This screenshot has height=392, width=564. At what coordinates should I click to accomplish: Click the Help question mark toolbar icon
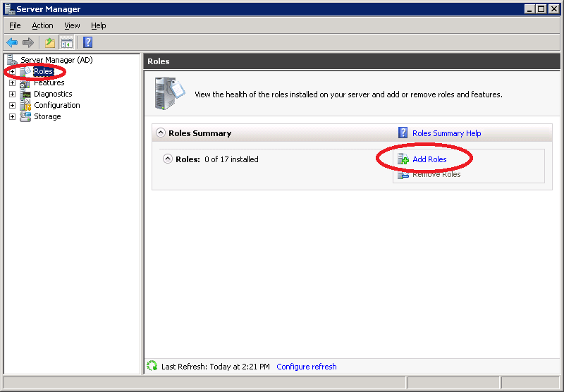point(87,42)
